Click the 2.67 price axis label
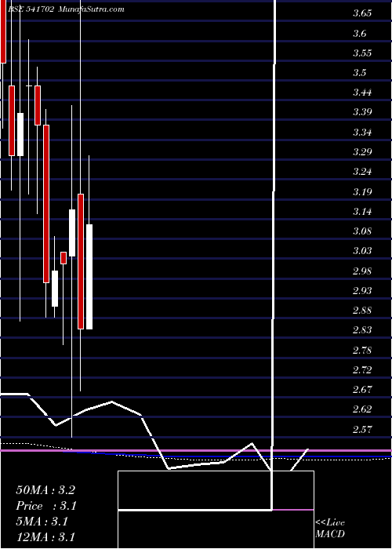392x549 pixels. coord(362,389)
